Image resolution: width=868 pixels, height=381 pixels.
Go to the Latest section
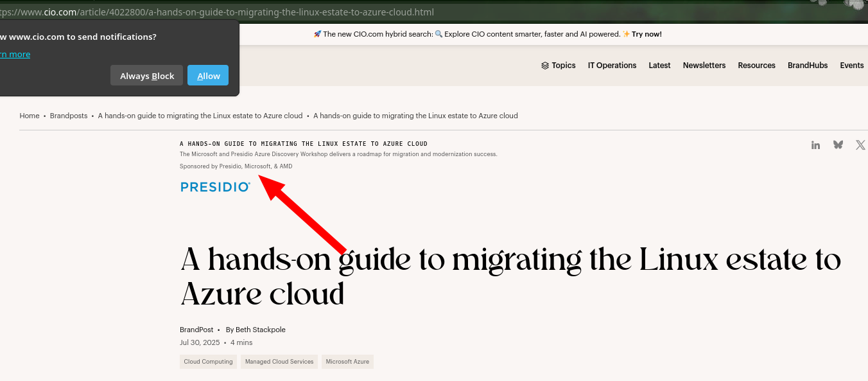click(x=659, y=66)
